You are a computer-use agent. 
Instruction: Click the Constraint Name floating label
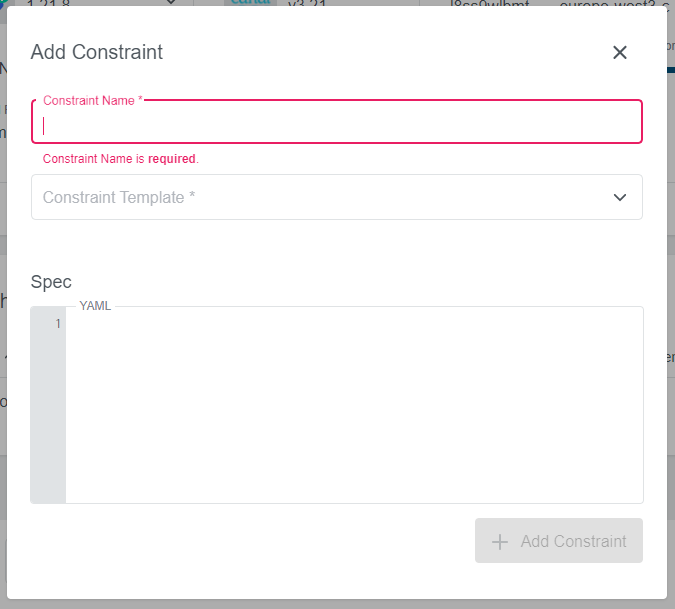92,101
